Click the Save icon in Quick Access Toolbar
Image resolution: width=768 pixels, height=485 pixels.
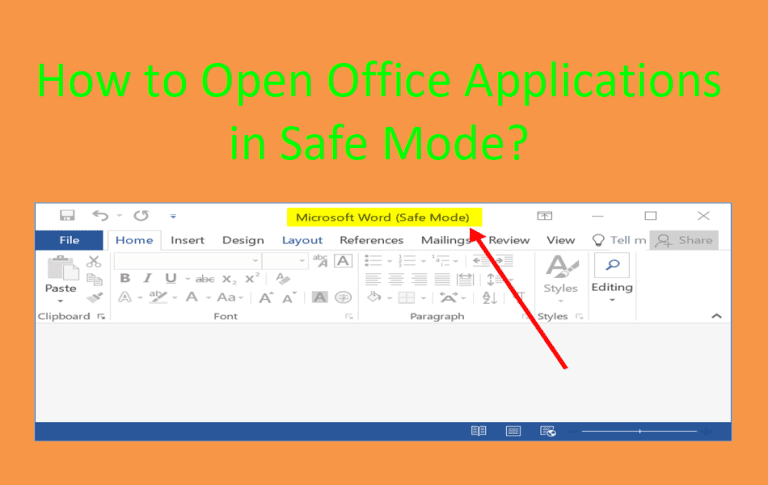(x=67, y=216)
